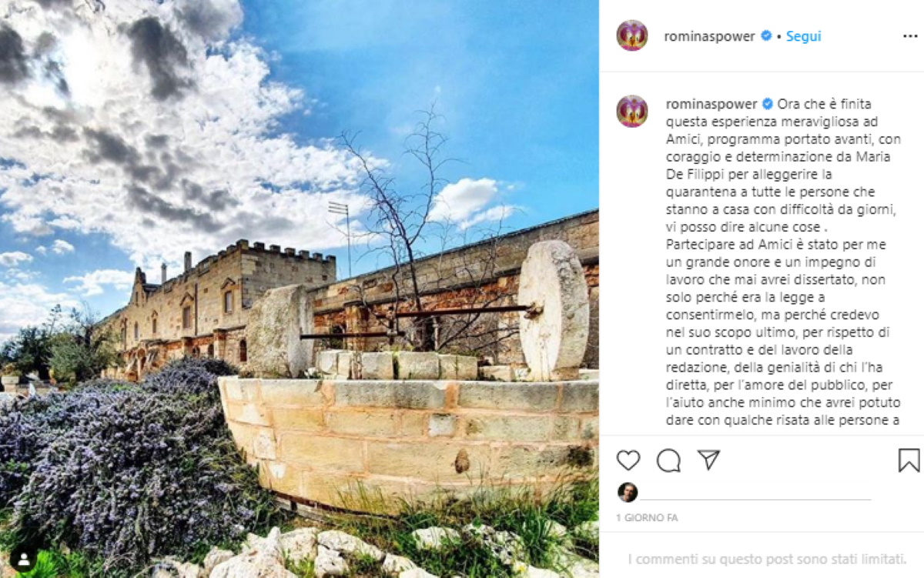This screenshot has height=578, width=924.
Task: Like the post with the heart icon
Action: tap(628, 460)
